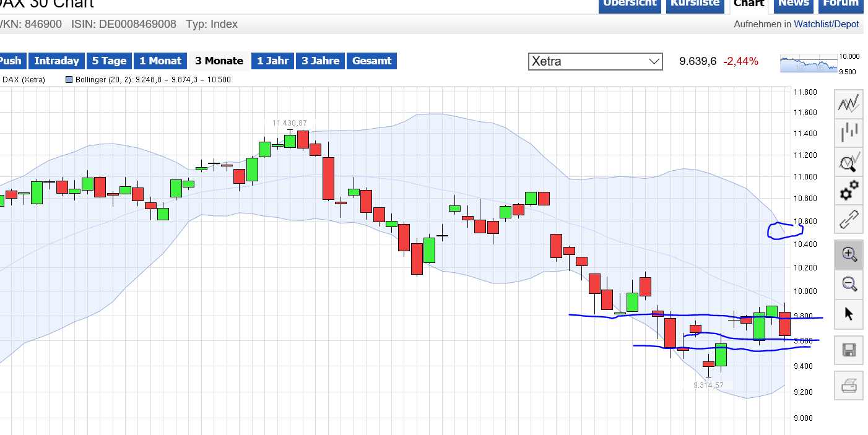The image size is (868, 435).
Task: Select the arrow pointer tool
Action: coord(849,314)
